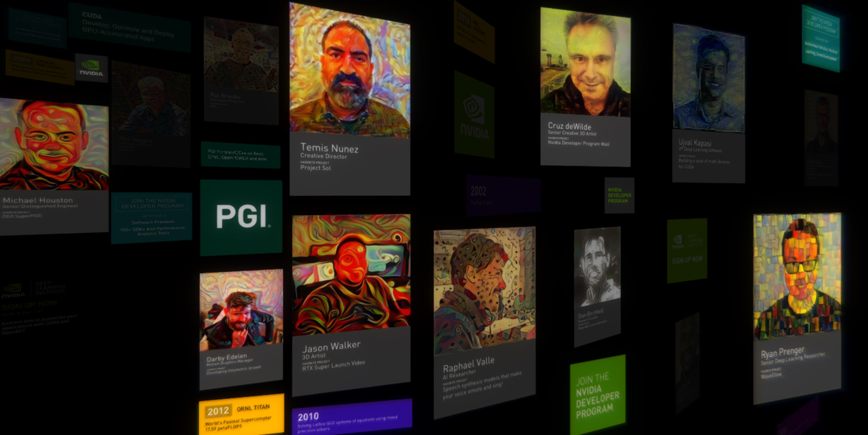Click "Senior Distinguished Engineer" title
This screenshot has height=435, width=868.
pyautogui.click(x=40, y=206)
